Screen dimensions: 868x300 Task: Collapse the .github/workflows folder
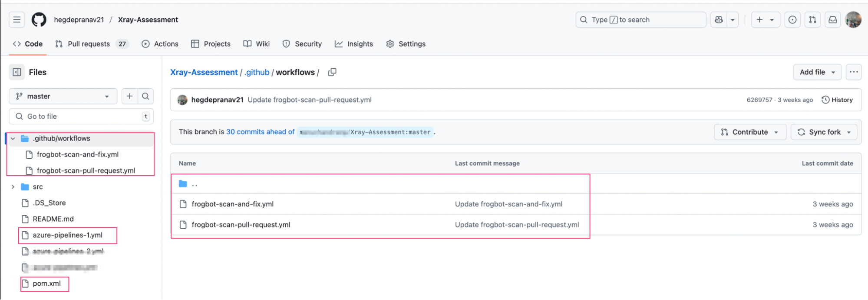coord(13,139)
